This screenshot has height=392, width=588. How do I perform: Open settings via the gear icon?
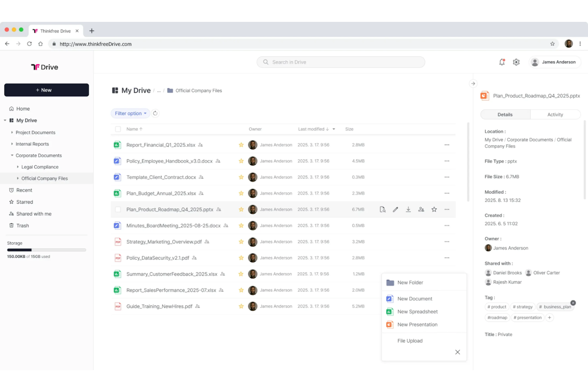[x=516, y=62]
